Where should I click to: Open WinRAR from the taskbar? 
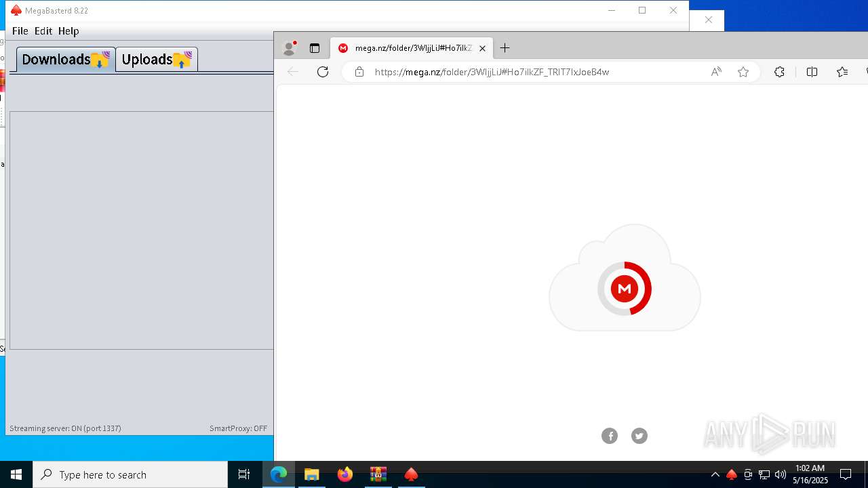[378, 474]
